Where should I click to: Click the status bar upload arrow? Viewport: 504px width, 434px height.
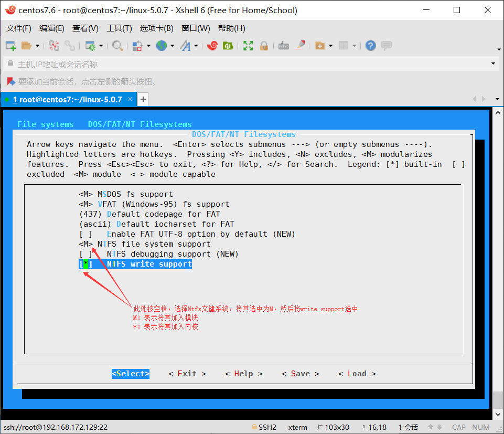[431, 427]
